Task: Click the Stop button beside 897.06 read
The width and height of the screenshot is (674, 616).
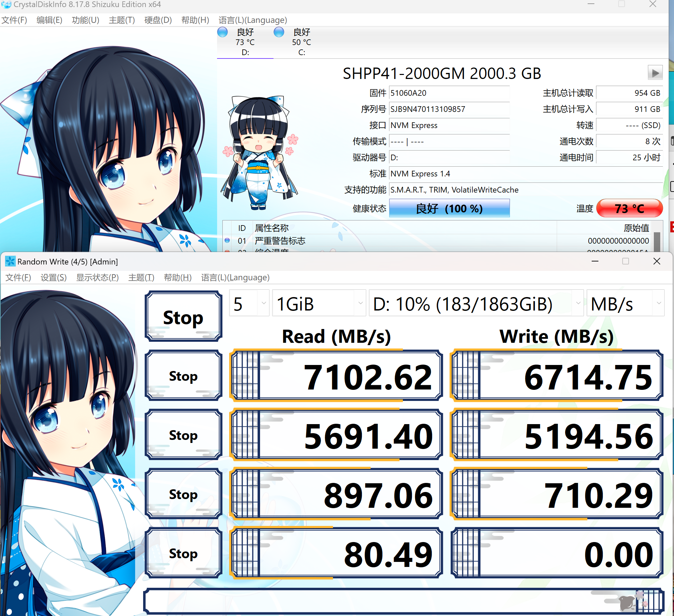Action: coord(183,494)
